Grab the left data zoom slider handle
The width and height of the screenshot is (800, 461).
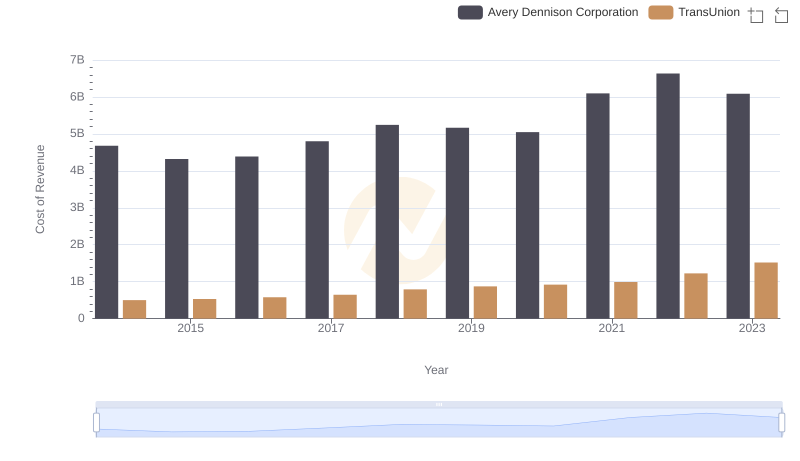pyautogui.click(x=96, y=422)
